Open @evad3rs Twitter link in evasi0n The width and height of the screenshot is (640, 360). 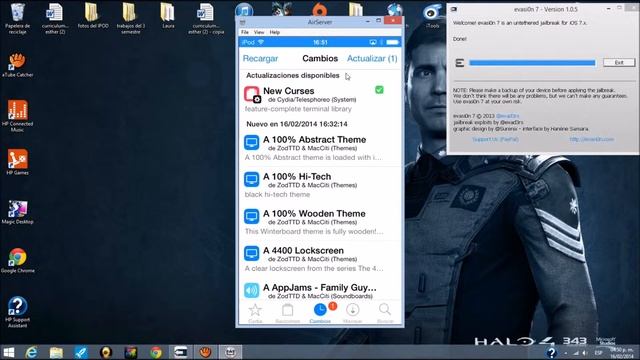click(507, 116)
